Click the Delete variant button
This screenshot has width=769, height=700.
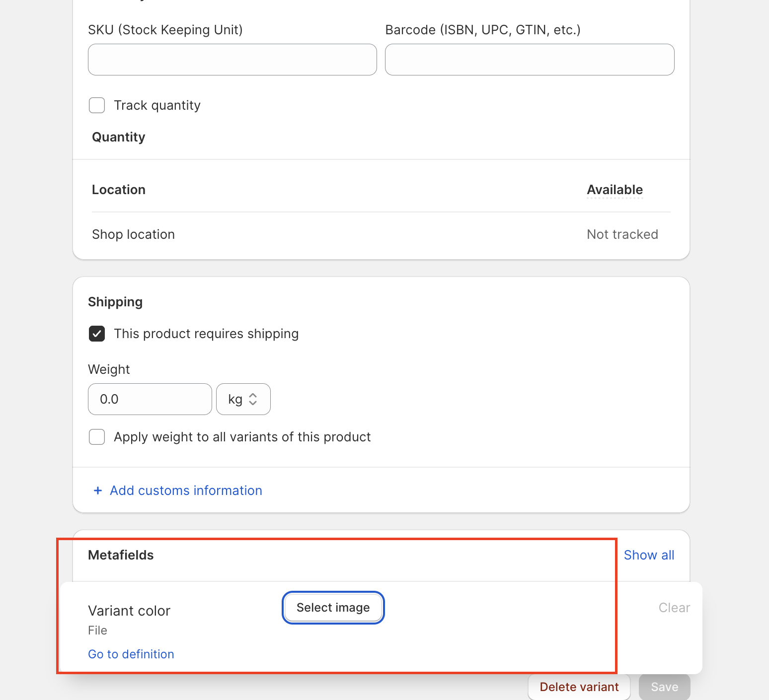pos(579,687)
